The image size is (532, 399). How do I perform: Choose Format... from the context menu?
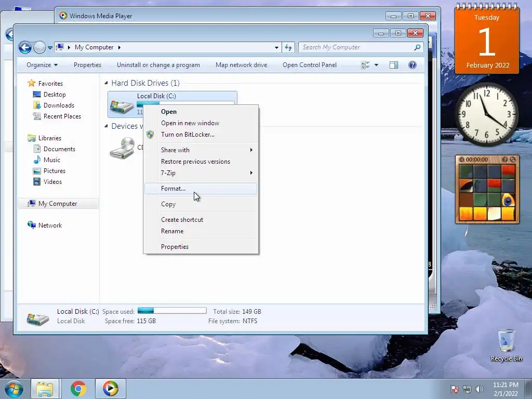coord(201,189)
